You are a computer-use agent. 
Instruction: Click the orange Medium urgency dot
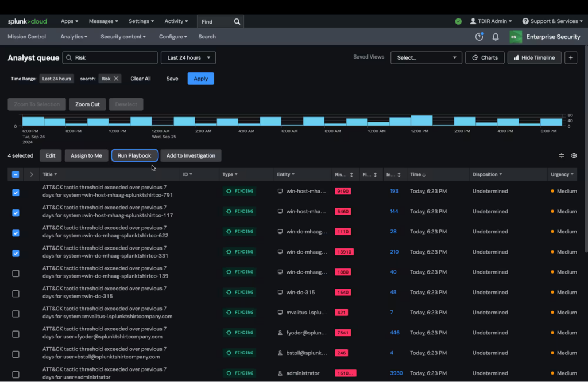pyautogui.click(x=553, y=190)
